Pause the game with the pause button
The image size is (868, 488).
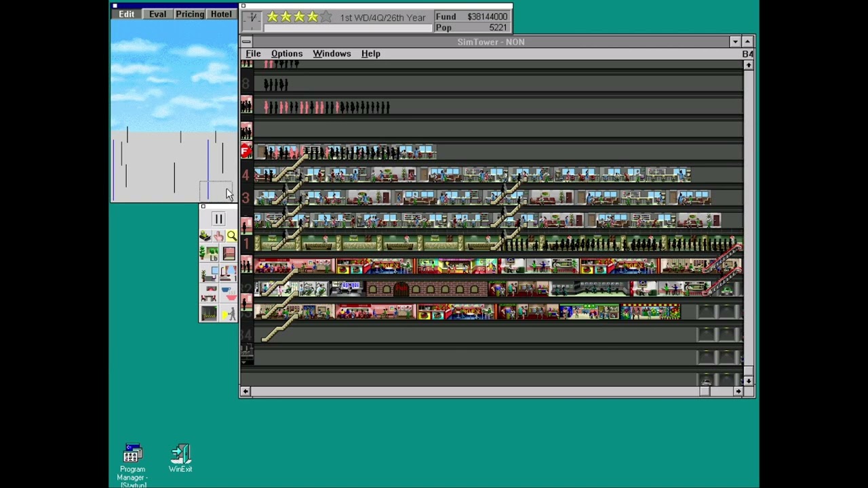coord(218,219)
